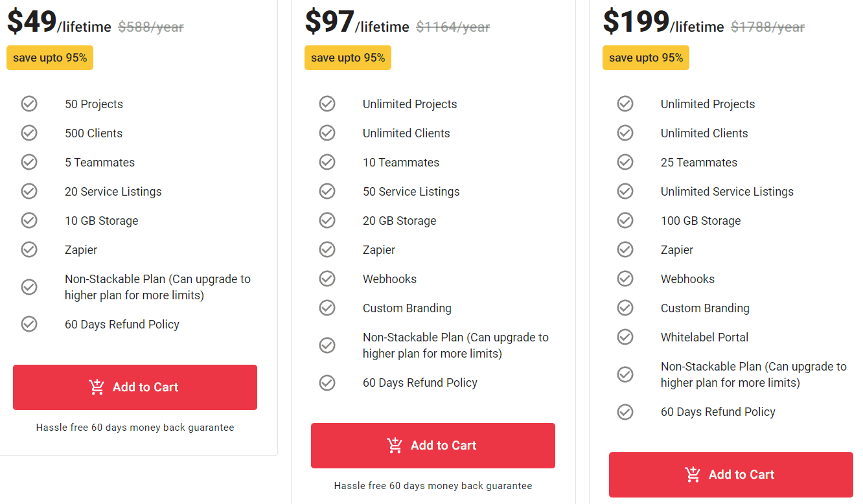Click the save upto 95% badge on the $49 plan
The image size is (863, 504).
click(49, 57)
